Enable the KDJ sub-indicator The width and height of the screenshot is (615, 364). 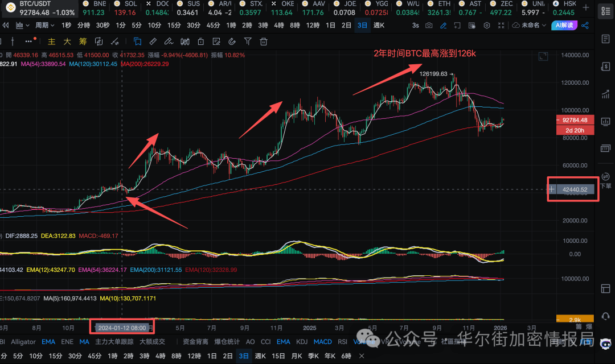(302, 342)
